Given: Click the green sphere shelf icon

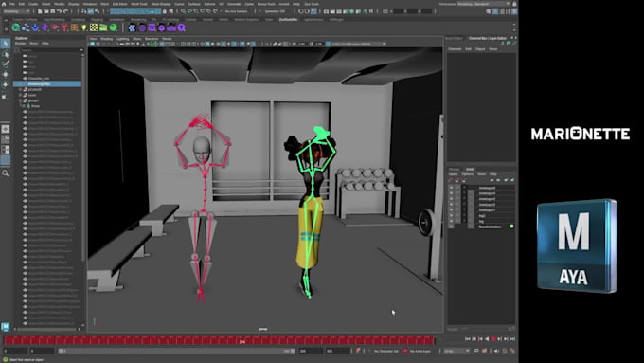Looking at the screenshot, I should coord(114,27).
